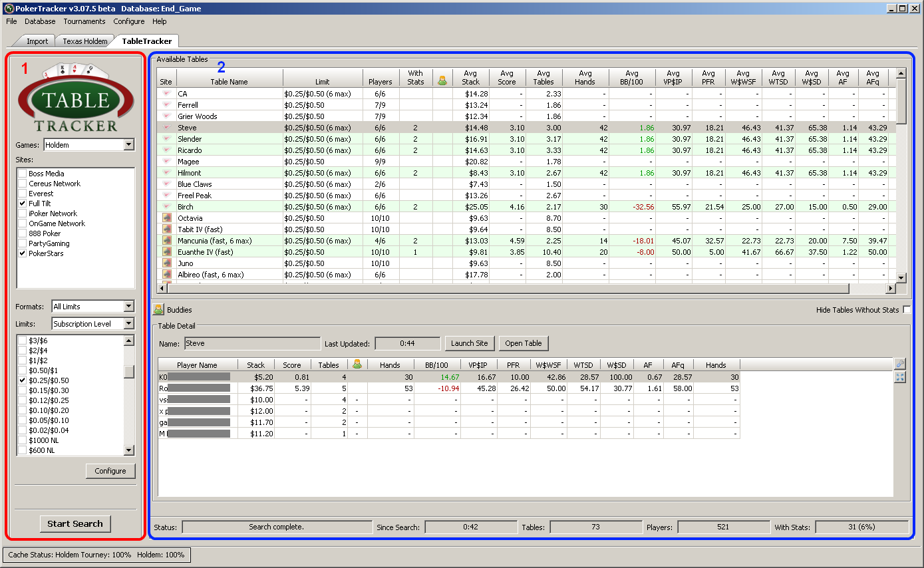The image size is (924, 568).
Task: Click the site icon for table Grier Woods
Action: click(x=167, y=116)
